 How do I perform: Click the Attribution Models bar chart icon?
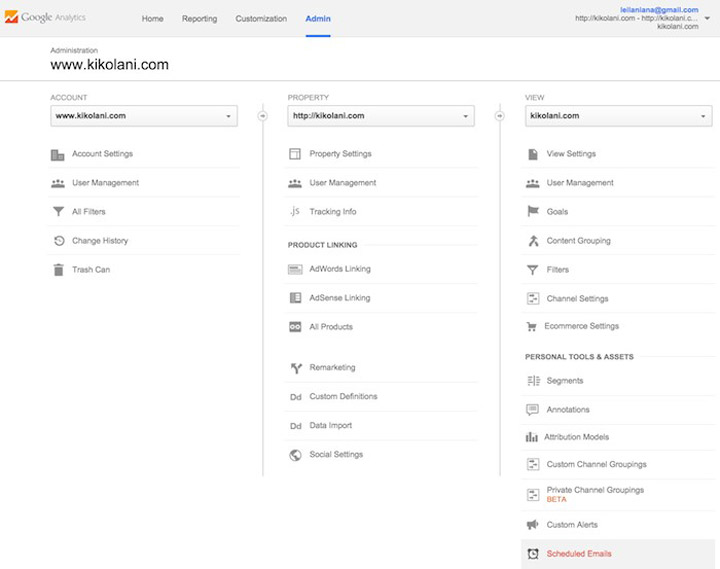click(x=532, y=437)
